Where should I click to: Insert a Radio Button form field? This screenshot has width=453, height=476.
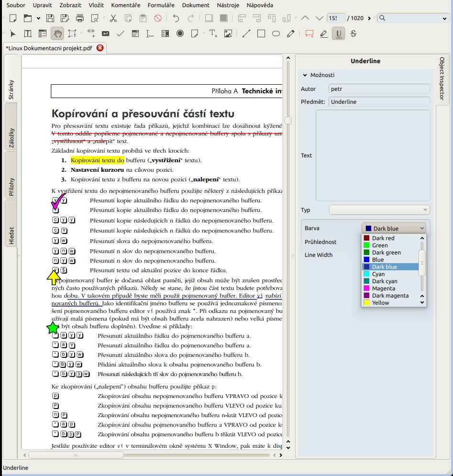point(180,33)
